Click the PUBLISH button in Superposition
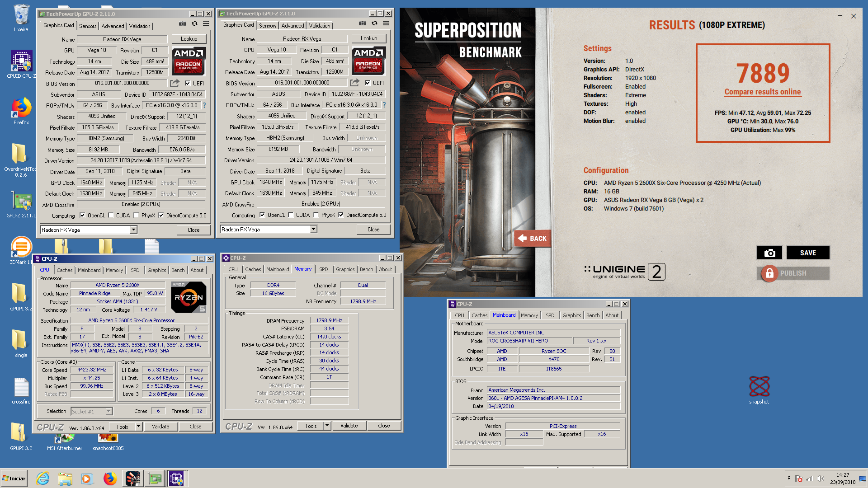 (793, 273)
